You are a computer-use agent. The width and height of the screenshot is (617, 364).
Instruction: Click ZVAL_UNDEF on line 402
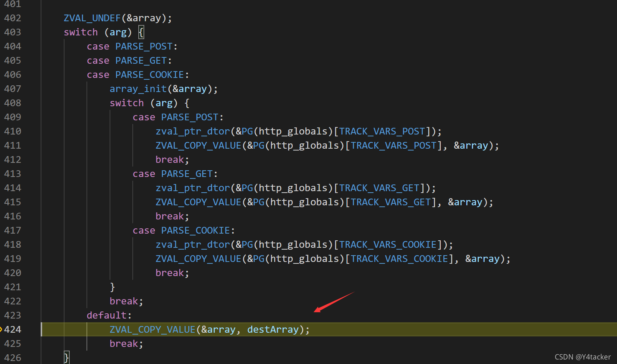click(92, 18)
